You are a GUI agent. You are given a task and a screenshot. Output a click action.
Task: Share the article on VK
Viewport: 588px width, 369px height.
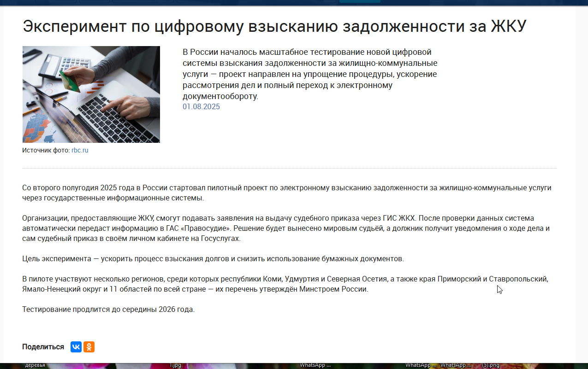pos(76,347)
